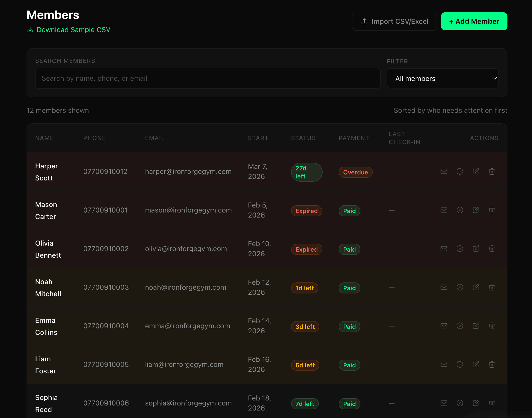Open the edit form for Liam Foster
The width and height of the screenshot is (532, 418).
point(476,365)
